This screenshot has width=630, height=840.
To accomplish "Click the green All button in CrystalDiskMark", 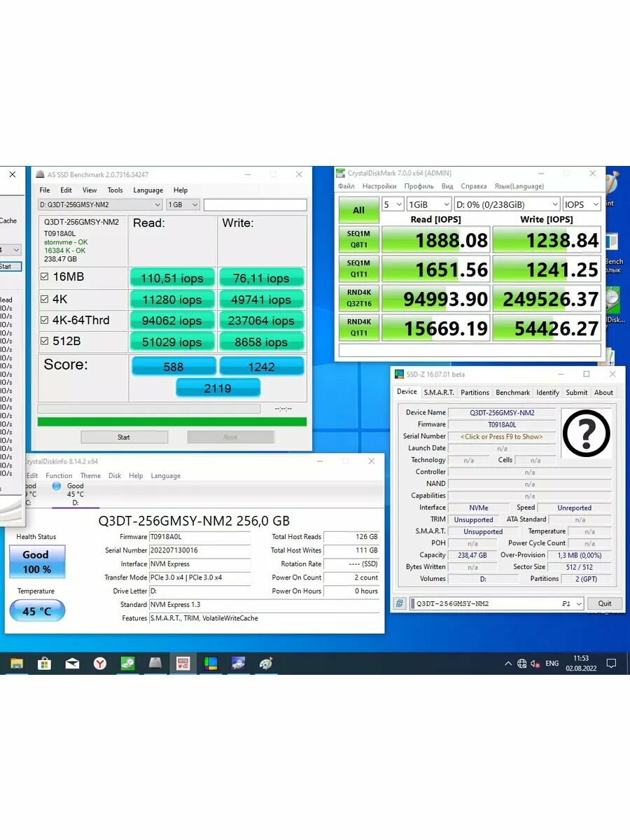I will tap(358, 210).
